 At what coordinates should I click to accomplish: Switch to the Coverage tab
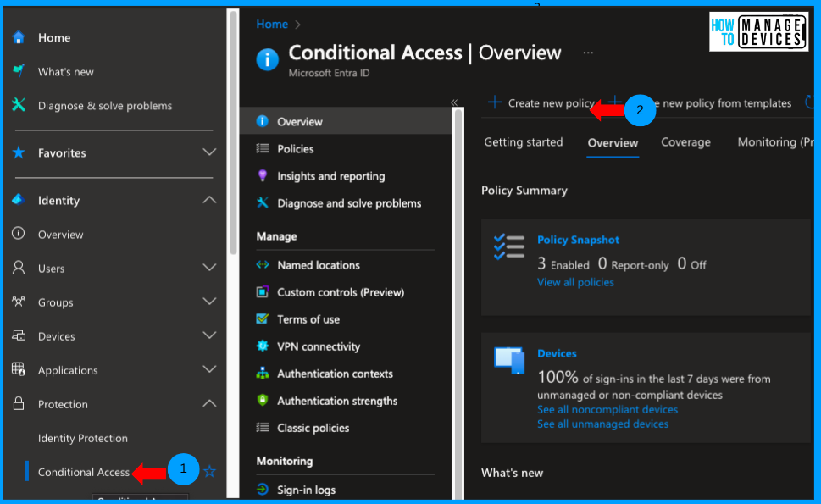(x=685, y=142)
